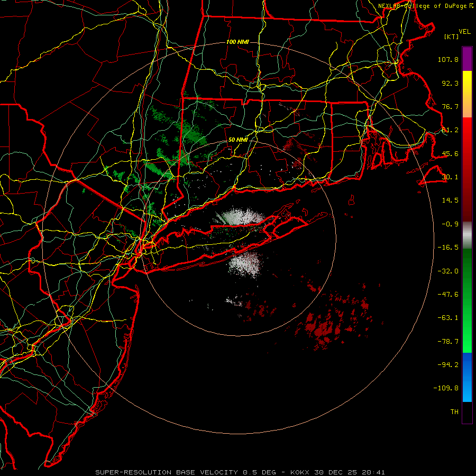
Task: Click the -94.2 velocity scale value
Action: click(448, 365)
